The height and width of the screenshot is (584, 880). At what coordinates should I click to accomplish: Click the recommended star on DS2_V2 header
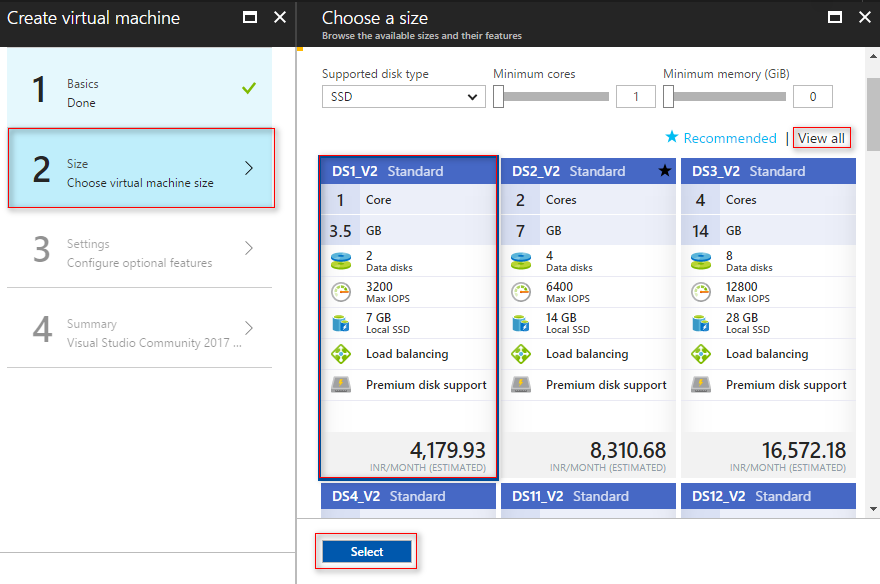pyautogui.click(x=666, y=172)
